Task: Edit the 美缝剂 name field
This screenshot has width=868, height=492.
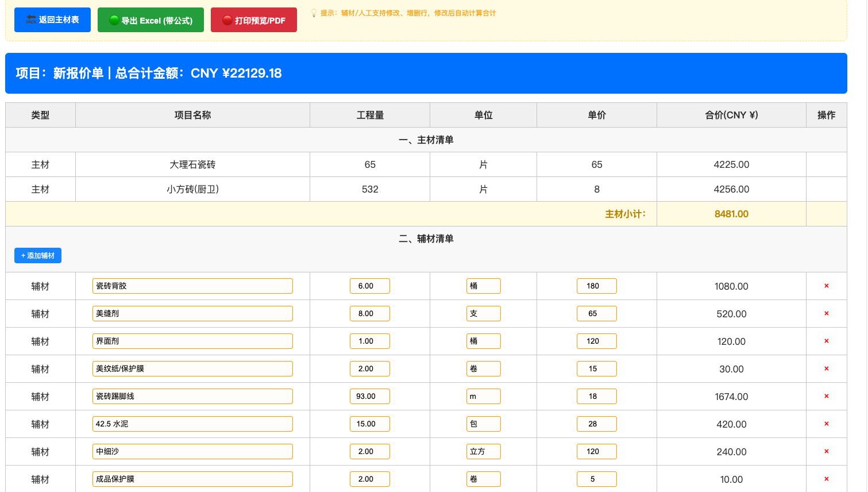Action: pos(192,313)
